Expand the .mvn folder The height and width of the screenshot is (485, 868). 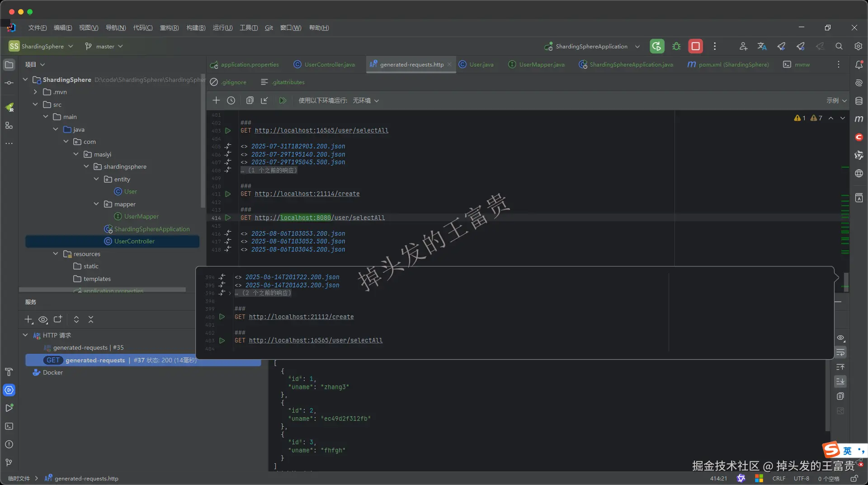point(35,92)
